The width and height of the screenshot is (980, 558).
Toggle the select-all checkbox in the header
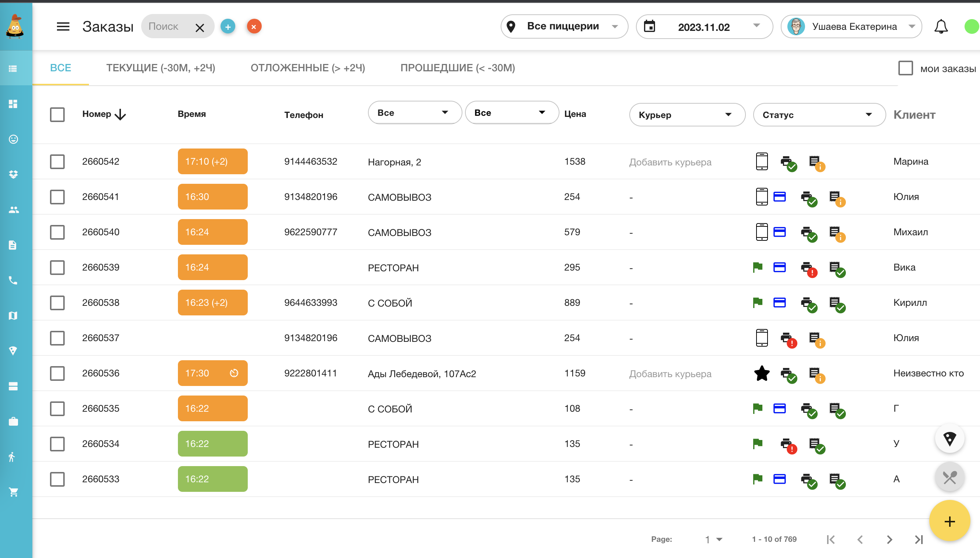coord(57,114)
